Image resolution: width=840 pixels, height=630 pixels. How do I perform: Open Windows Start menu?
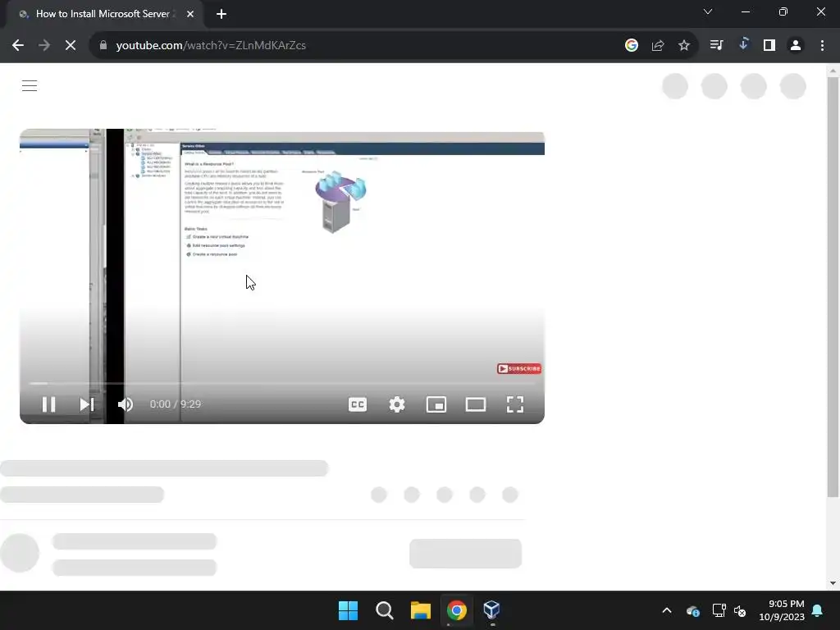pyautogui.click(x=348, y=610)
